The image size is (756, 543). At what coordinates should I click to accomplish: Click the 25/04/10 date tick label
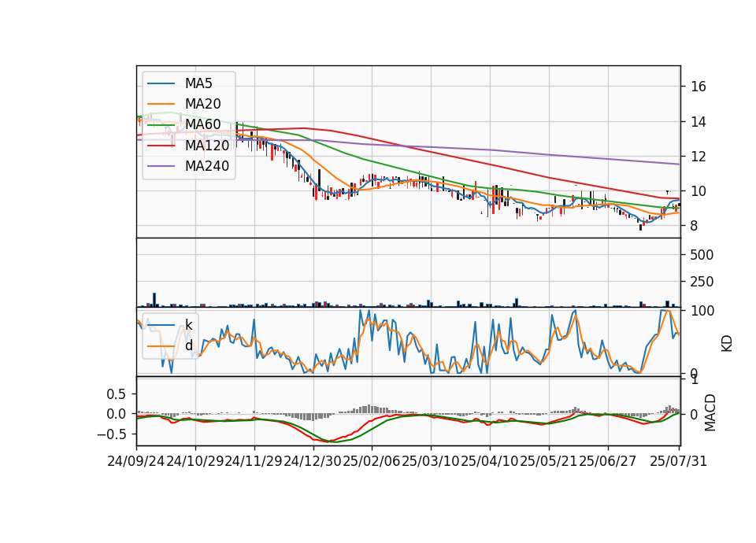[489, 461]
